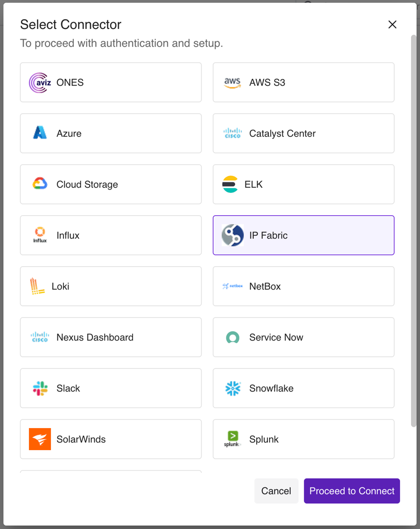Close the Select Connector dialog
The height and width of the screenshot is (529, 420).
tap(392, 25)
